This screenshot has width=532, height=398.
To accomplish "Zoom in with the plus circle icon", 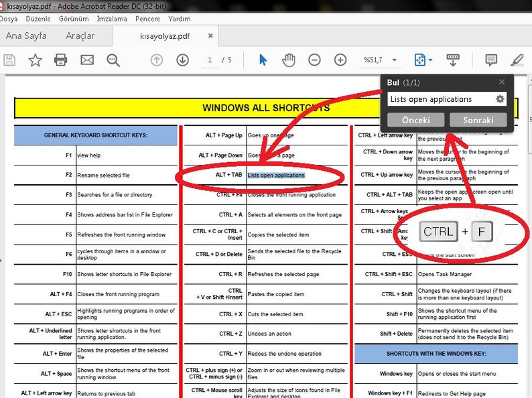I will pos(340,60).
